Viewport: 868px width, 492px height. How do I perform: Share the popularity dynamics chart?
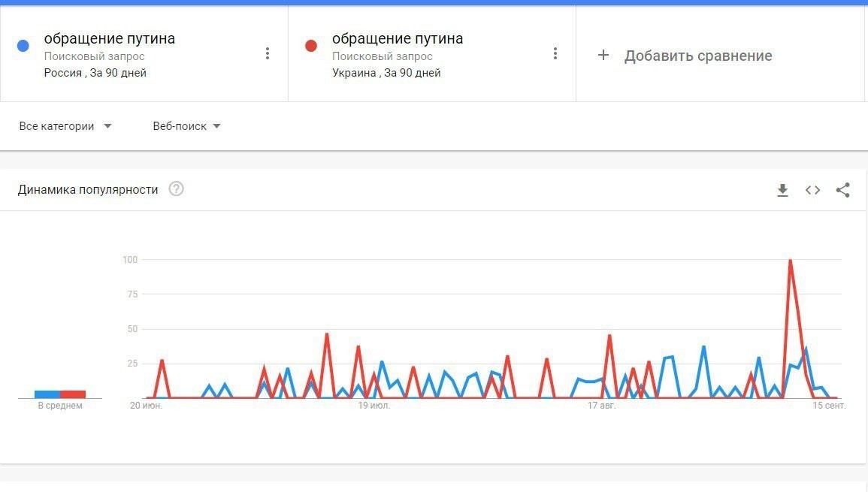[842, 190]
